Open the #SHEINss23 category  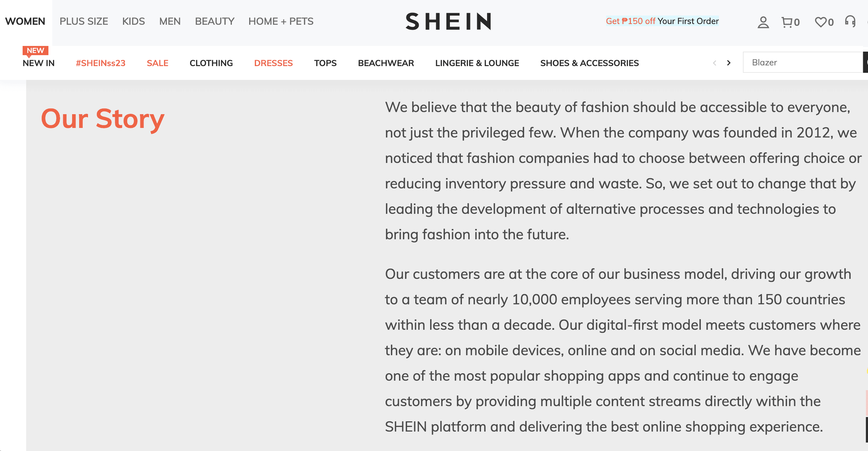tap(100, 63)
